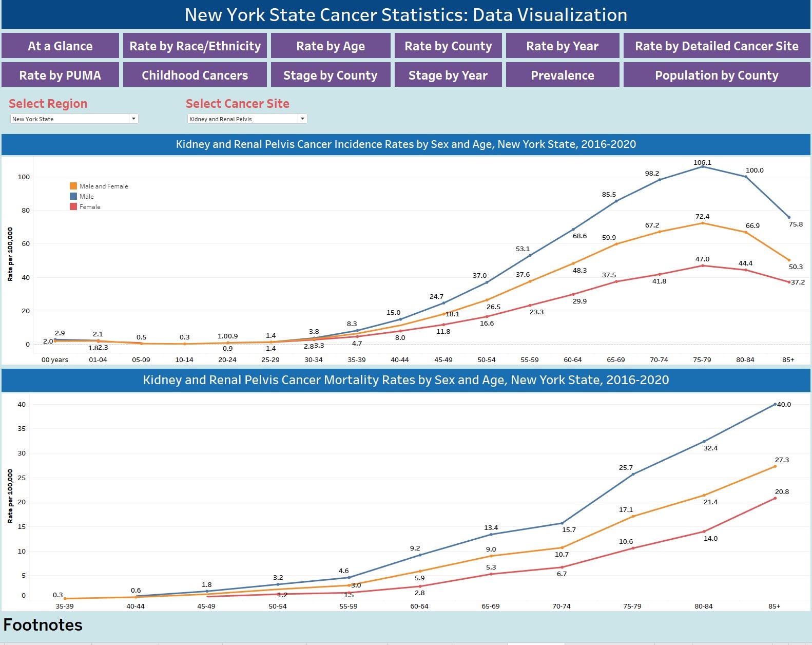The height and width of the screenshot is (645, 812).
Task: Open the Rate by Year tab
Action: pyautogui.click(x=563, y=46)
